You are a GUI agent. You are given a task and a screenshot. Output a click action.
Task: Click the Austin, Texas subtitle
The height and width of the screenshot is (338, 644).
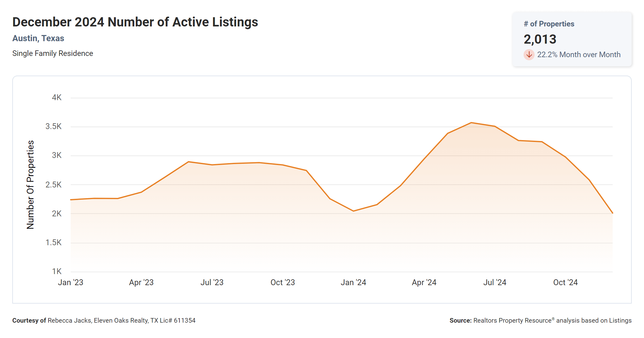[x=38, y=38]
